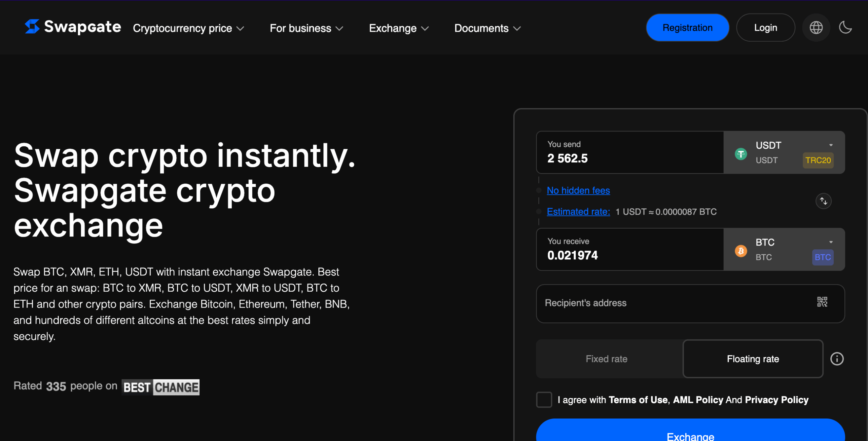Screen dimensions: 868x441
Task: Follow the No hidden fees link
Action: pyautogui.click(x=578, y=190)
